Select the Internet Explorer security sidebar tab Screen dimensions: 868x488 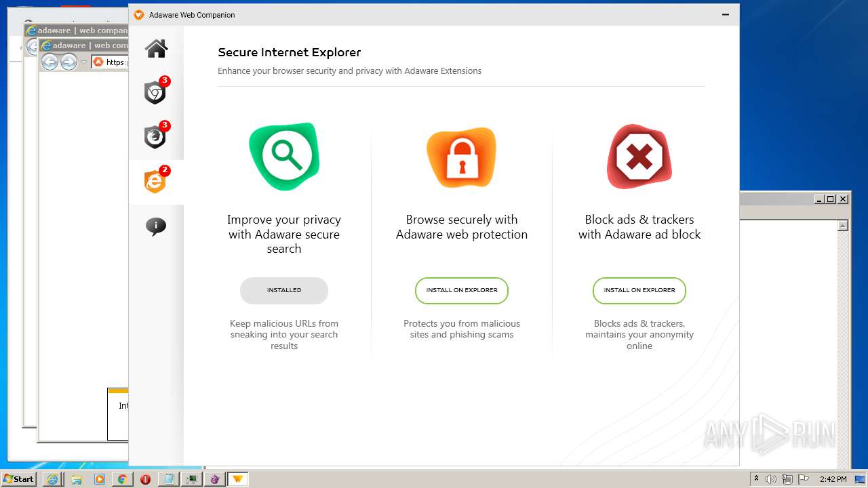[156, 182]
